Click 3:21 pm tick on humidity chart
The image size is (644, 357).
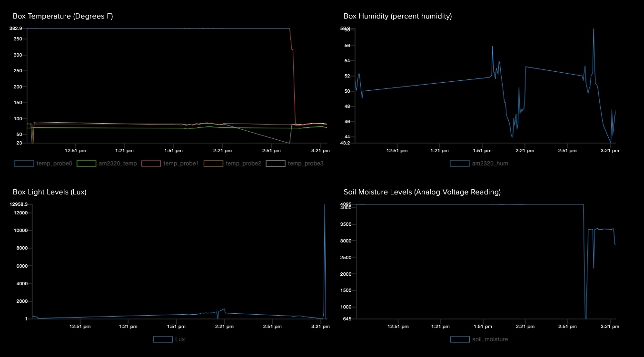[610, 150]
